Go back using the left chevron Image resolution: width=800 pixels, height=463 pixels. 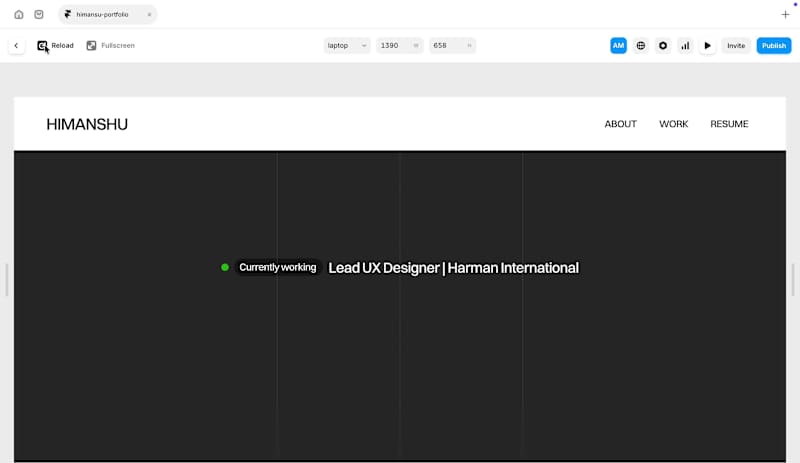16,45
